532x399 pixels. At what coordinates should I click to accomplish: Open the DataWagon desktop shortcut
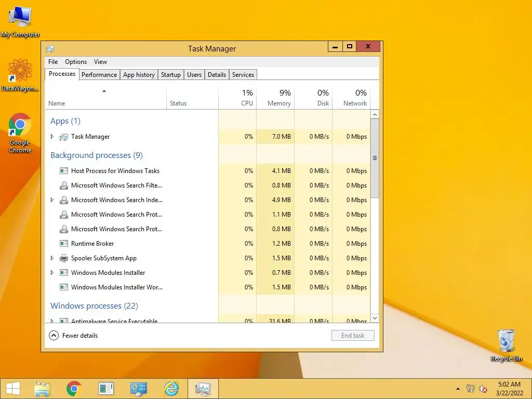point(20,75)
